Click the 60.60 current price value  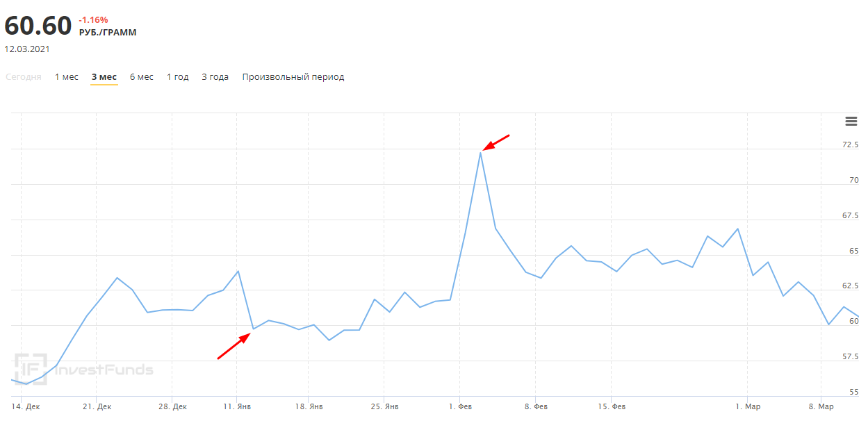38,26
